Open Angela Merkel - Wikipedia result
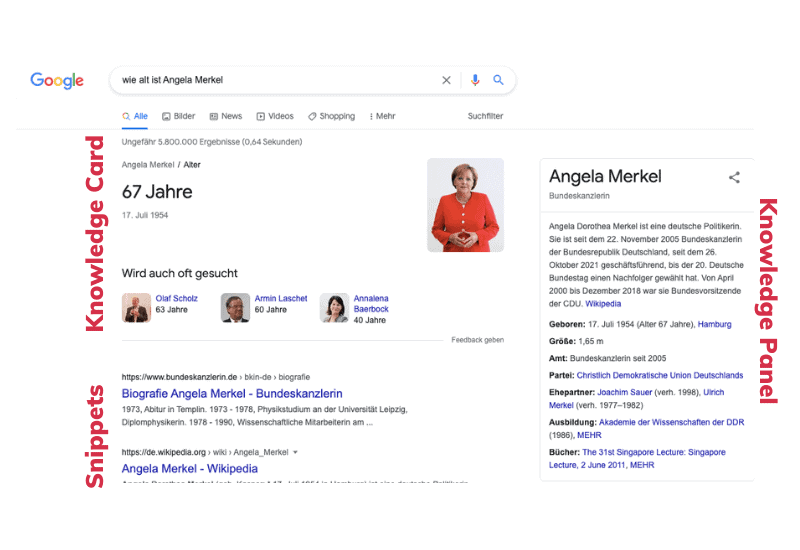Screen dimensions: 800x550 pos(190,468)
